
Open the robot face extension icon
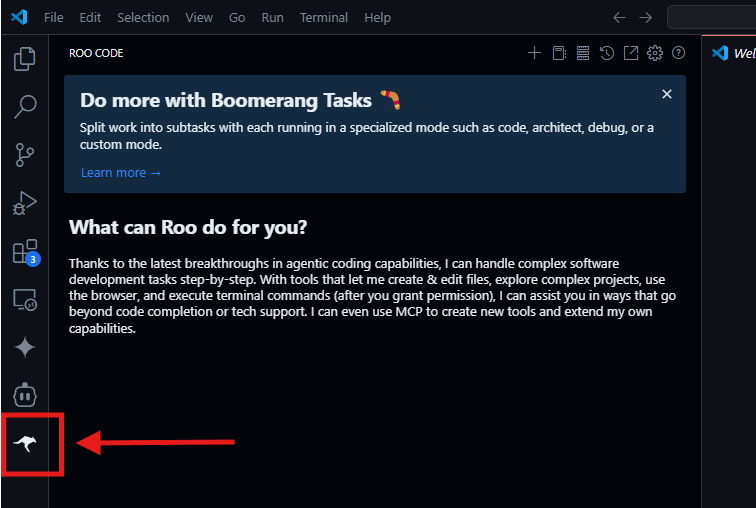pyautogui.click(x=25, y=395)
